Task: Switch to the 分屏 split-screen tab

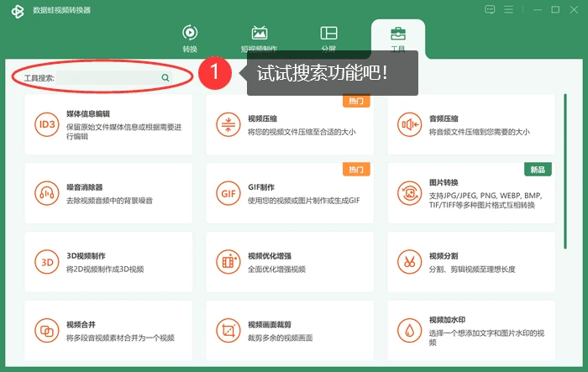Action: [x=329, y=39]
